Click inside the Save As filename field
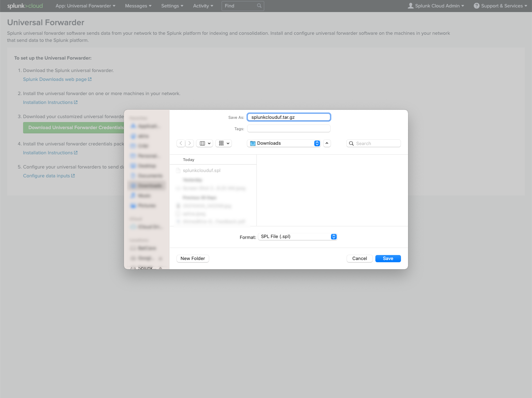The height and width of the screenshot is (398, 532). click(x=289, y=117)
